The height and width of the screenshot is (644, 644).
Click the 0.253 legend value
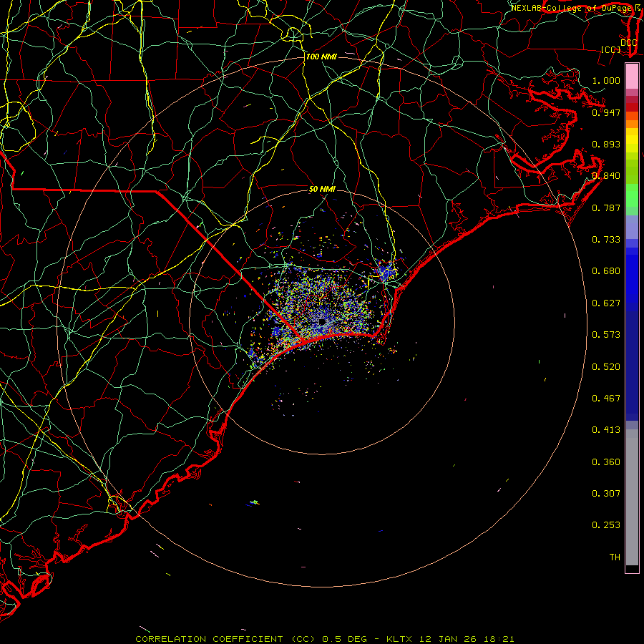[606, 525]
